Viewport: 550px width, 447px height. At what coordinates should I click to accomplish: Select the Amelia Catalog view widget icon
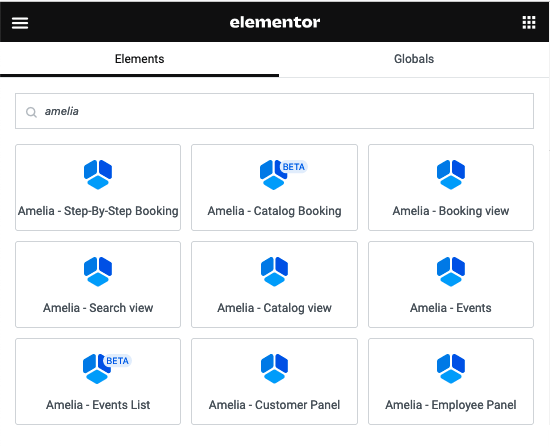pos(274,271)
